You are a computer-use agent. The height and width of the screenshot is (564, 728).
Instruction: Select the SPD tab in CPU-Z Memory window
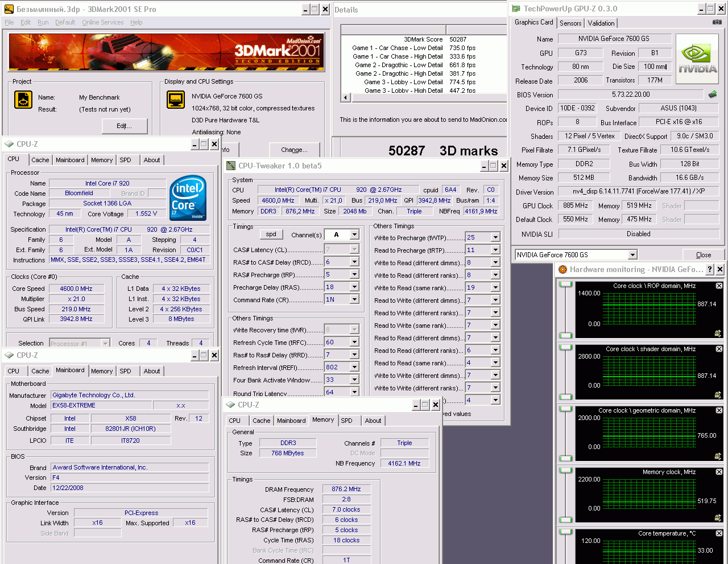pyautogui.click(x=346, y=421)
